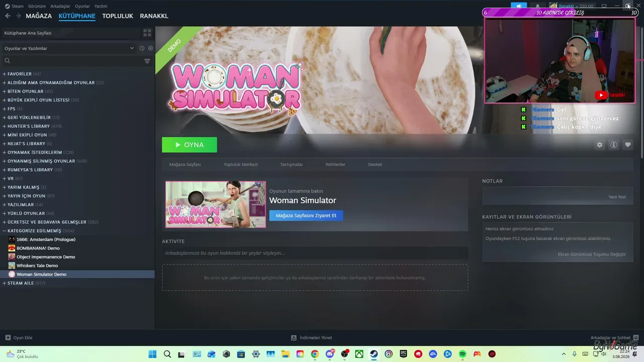Open the Yardım menu

click(x=101, y=6)
